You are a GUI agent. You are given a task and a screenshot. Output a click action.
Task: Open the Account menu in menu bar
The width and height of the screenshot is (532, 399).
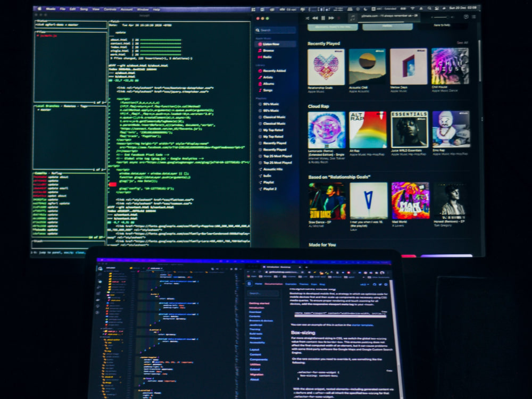[x=127, y=9]
